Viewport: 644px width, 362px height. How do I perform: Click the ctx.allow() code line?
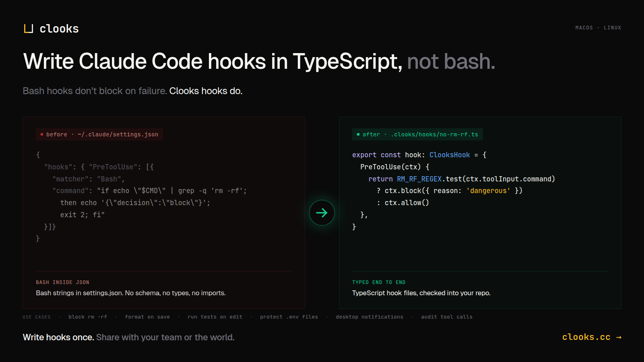tap(403, 203)
